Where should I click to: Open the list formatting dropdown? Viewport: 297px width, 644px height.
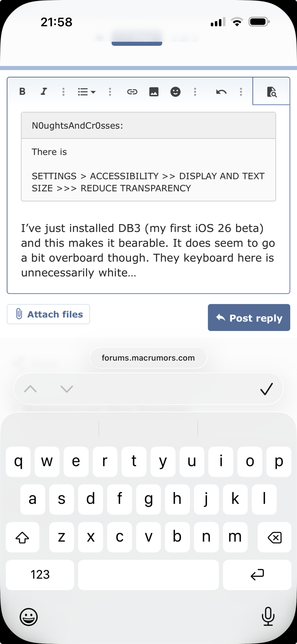pyautogui.click(x=86, y=92)
